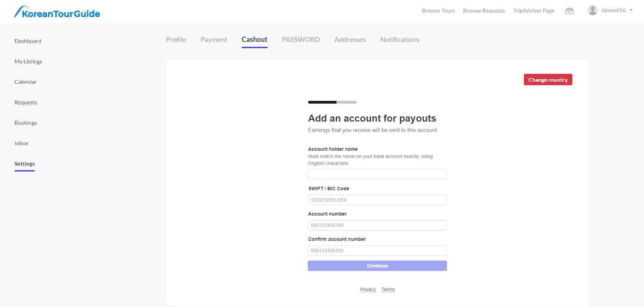This screenshot has height=307, width=644.
Task: Click the 'Confirm account number' label
Action: pyautogui.click(x=337, y=239)
